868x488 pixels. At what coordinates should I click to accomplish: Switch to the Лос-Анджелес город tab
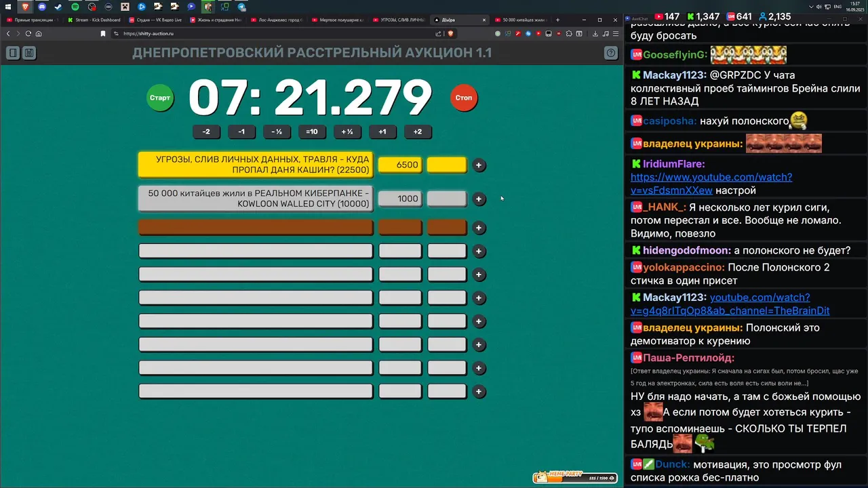point(277,20)
